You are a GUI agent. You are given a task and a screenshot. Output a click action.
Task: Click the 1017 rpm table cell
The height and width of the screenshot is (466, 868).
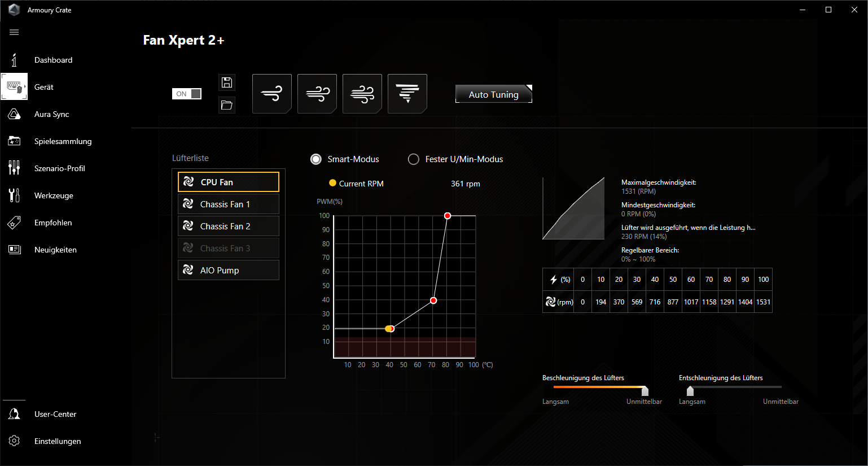tap(691, 302)
